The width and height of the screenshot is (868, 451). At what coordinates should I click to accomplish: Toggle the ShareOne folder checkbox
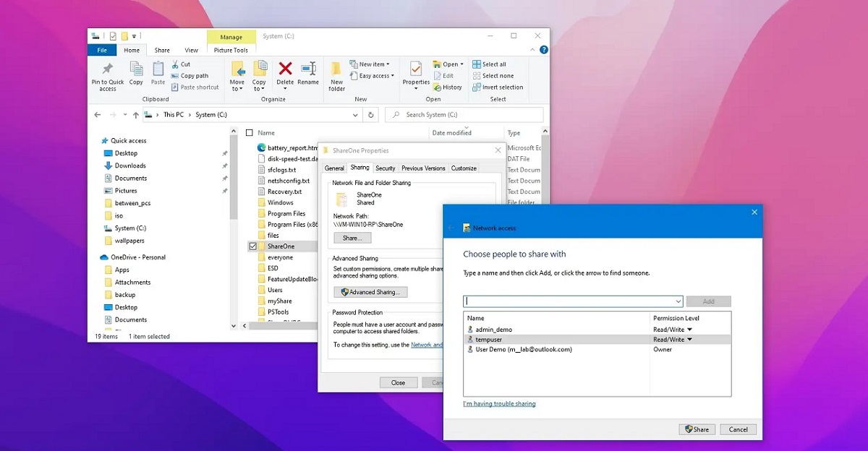(x=252, y=246)
